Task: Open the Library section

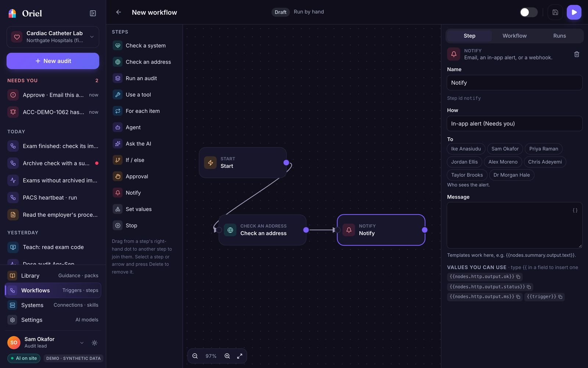Action: click(x=53, y=276)
